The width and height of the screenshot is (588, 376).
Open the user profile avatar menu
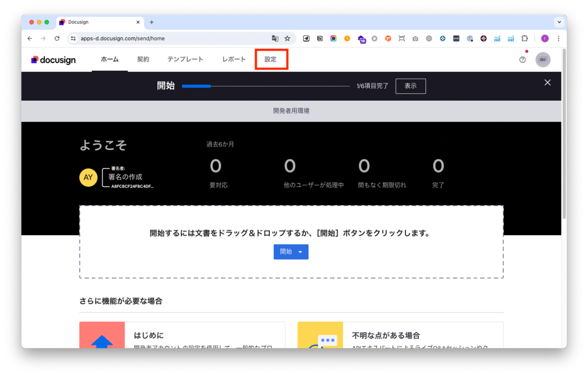click(543, 60)
